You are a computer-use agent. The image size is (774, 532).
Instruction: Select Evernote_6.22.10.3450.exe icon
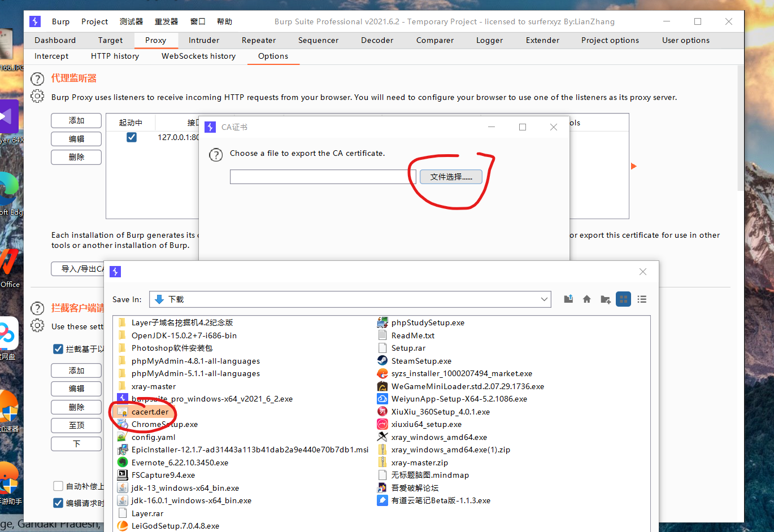pos(123,462)
